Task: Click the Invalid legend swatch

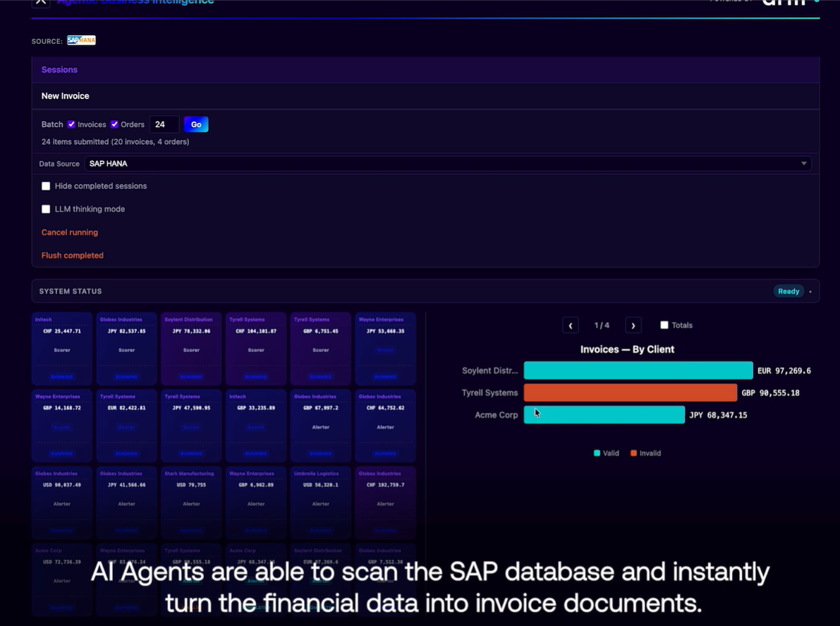Action: pyautogui.click(x=634, y=453)
